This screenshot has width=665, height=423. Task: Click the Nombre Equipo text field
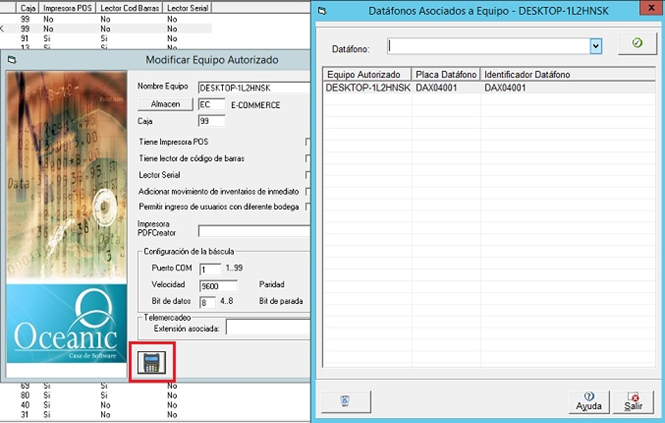click(x=252, y=88)
